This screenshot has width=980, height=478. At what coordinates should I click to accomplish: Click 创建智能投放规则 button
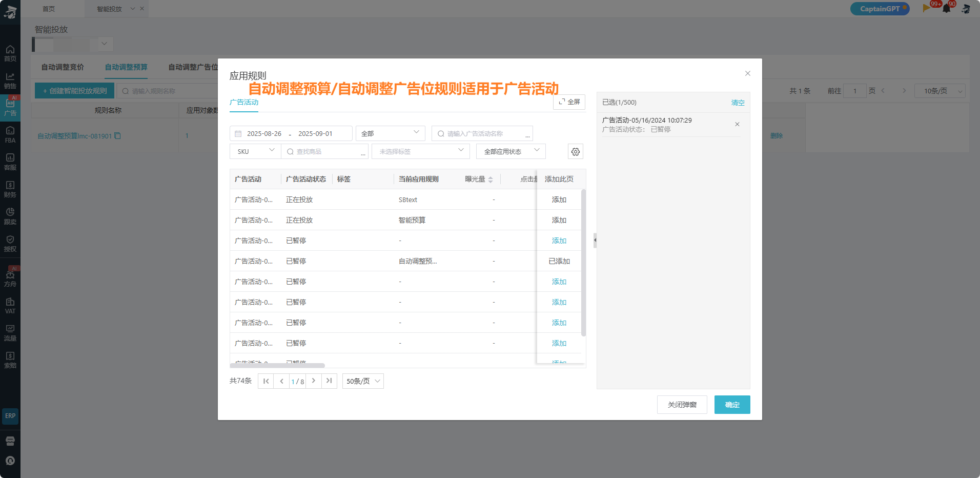point(75,91)
